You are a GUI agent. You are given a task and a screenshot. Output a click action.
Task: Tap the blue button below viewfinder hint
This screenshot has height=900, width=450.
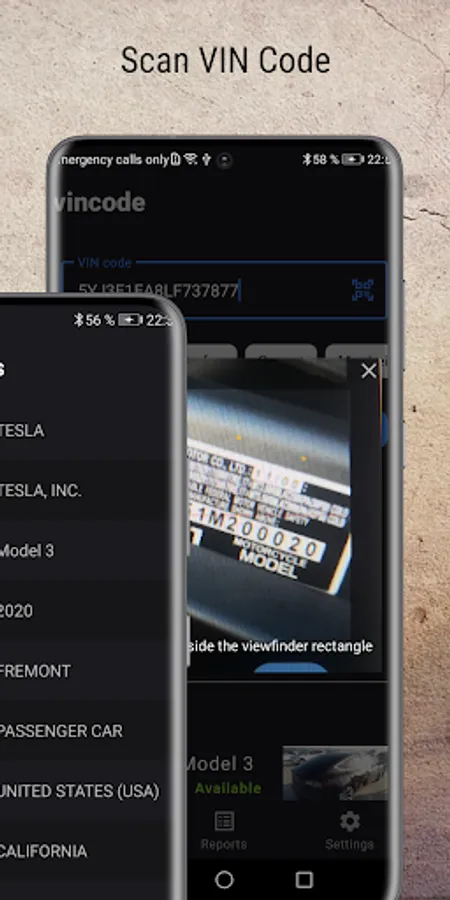(290, 668)
